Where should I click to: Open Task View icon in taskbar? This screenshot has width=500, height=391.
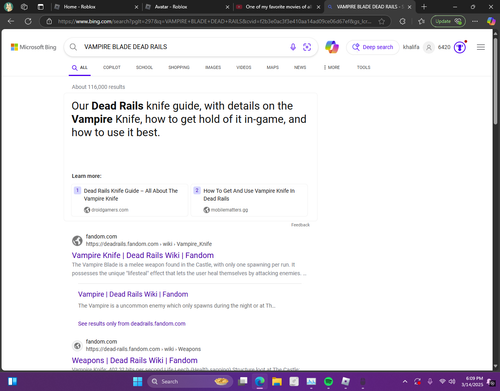243,381
